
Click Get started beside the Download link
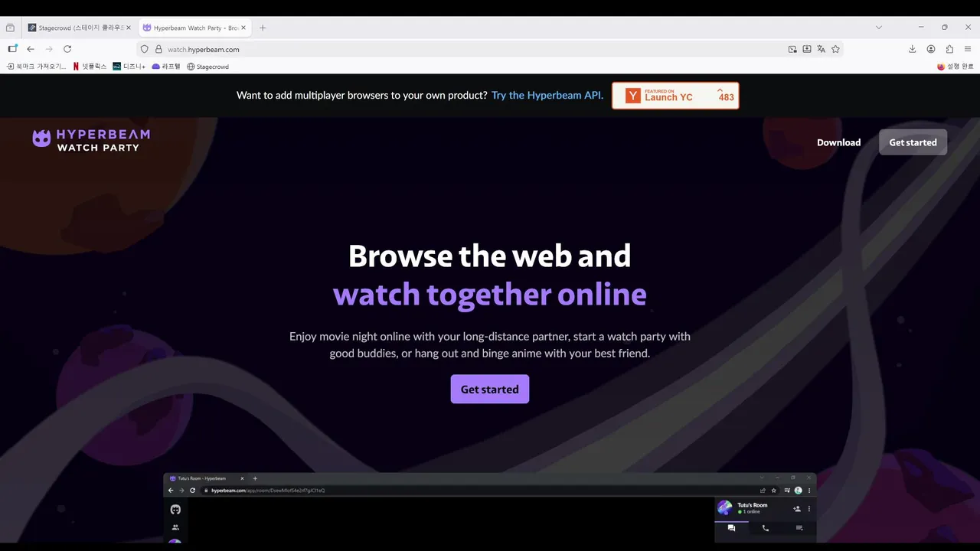click(913, 142)
